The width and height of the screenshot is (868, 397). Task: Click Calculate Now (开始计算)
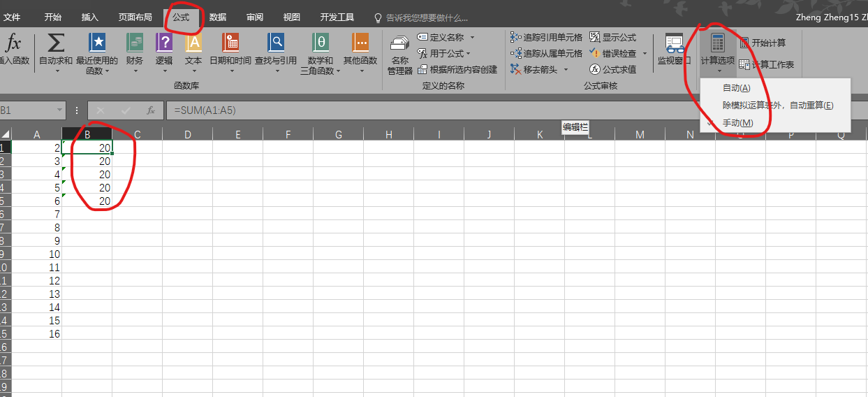762,43
